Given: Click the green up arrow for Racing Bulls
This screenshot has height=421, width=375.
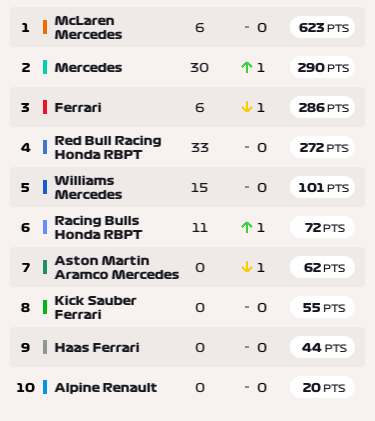Looking at the screenshot, I should [246, 227].
